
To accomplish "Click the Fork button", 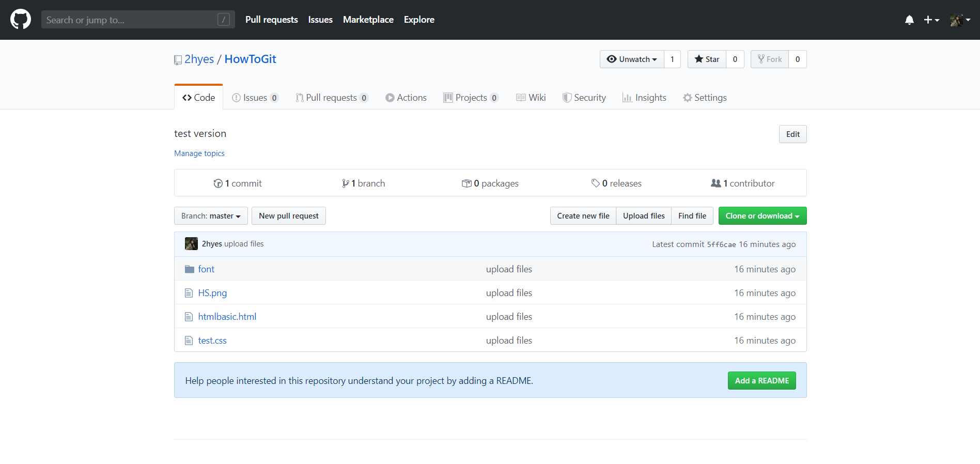I will click(770, 59).
